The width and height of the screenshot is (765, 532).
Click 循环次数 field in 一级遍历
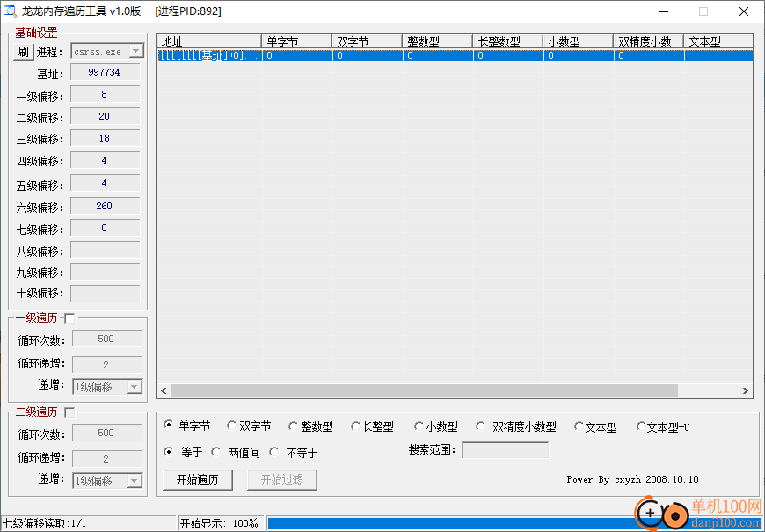[107, 339]
